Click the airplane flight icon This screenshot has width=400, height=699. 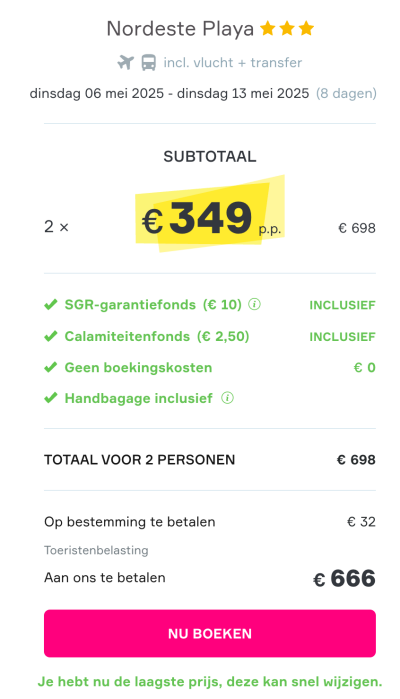[125, 62]
